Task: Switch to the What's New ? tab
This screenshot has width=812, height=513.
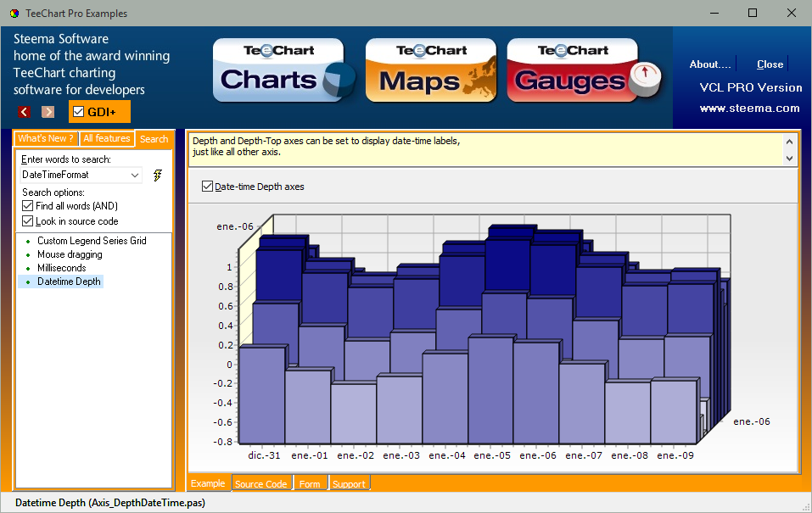Action: point(46,139)
